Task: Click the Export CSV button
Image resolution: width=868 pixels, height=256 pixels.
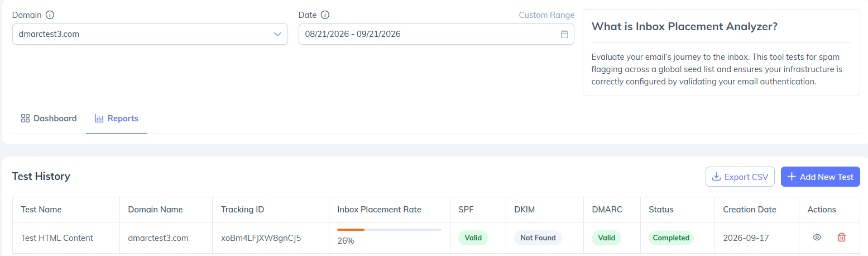Action: tap(740, 177)
